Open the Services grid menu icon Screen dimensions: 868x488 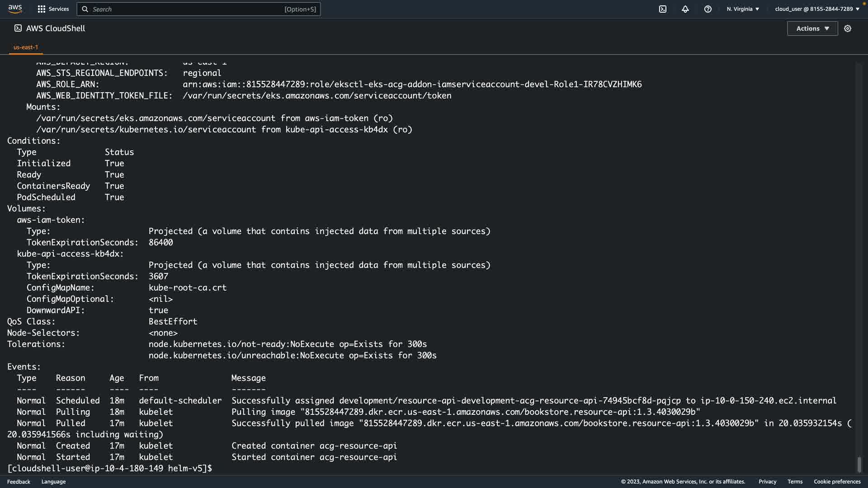click(x=42, y=9)
